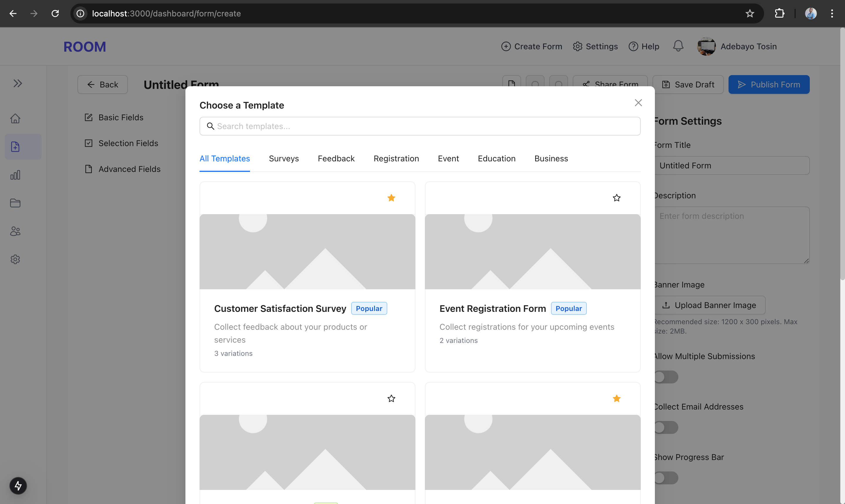Click the ROOM logo
Image resolution: width=845 pixels, height=504 pixels.
(84, 47)
